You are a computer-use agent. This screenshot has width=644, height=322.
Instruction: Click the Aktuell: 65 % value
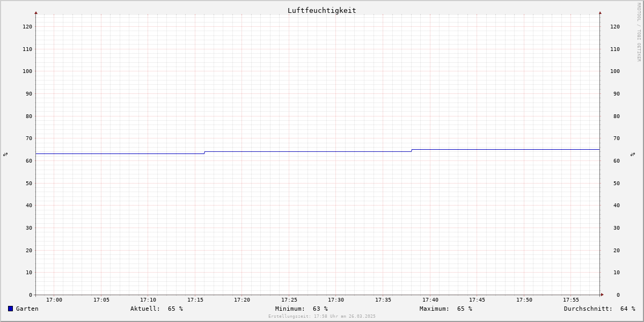click(x=157, y=309)
